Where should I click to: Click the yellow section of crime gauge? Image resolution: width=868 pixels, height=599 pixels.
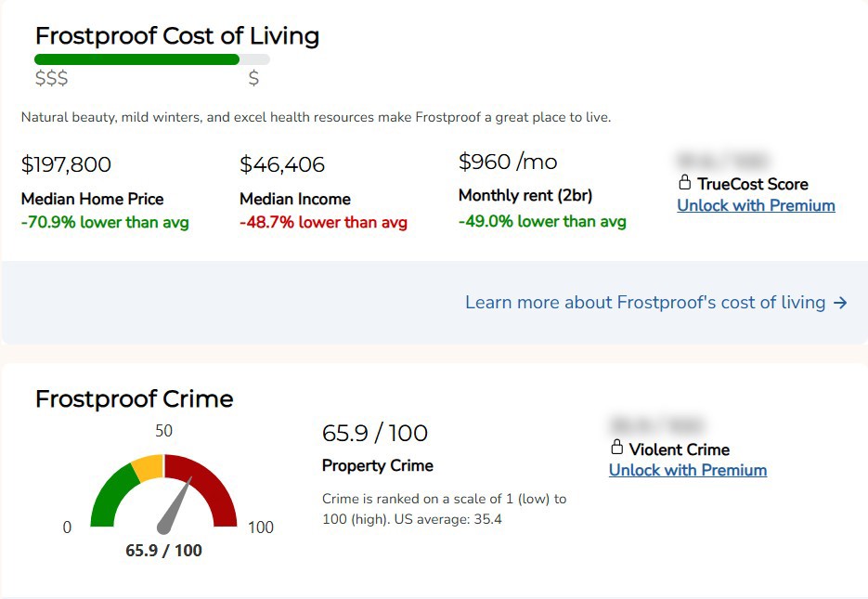(x=149, y=465)
